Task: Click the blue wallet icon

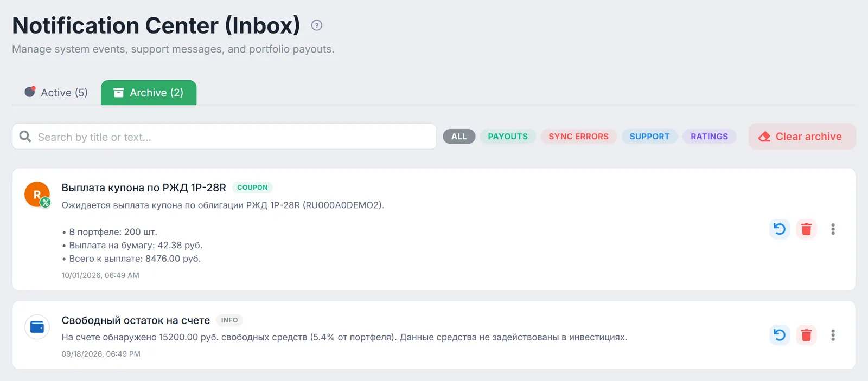Action: (x=37, y=327)
